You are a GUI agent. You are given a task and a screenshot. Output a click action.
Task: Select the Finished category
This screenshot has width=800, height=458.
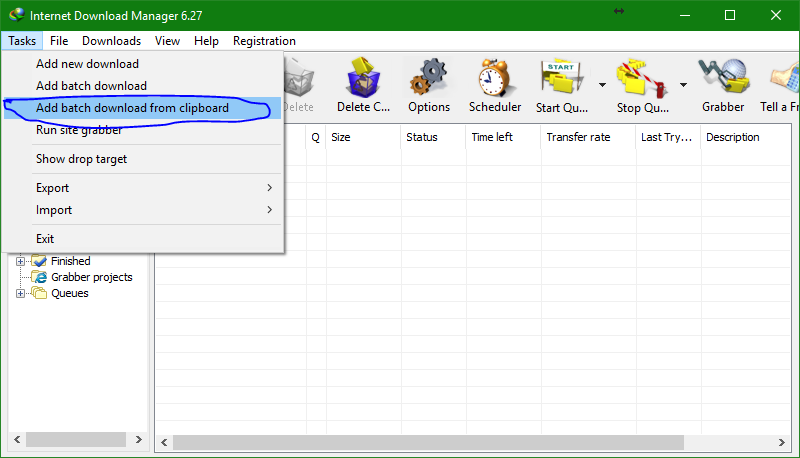pos(70,261)
